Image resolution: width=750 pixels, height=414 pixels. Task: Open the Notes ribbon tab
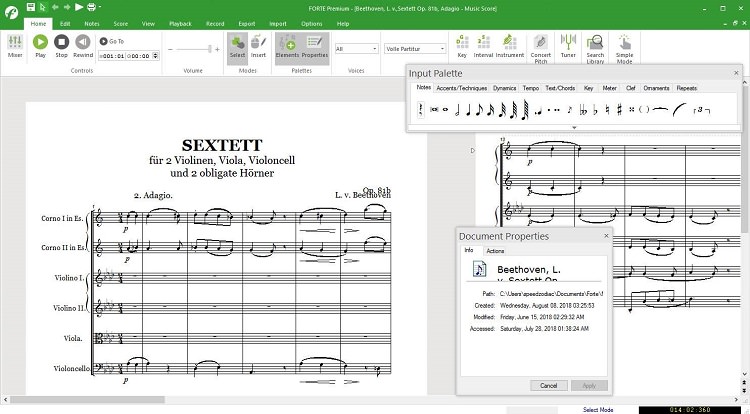click(x=92, y=23)
